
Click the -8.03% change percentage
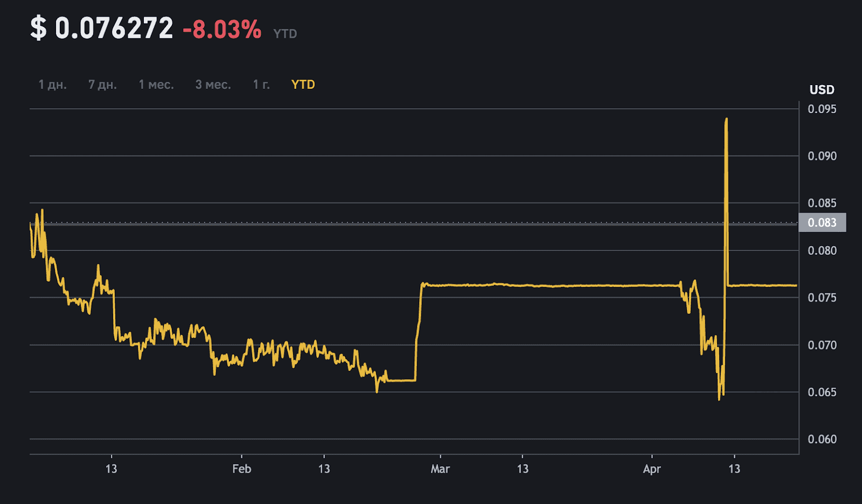click(x=222, y=29)
